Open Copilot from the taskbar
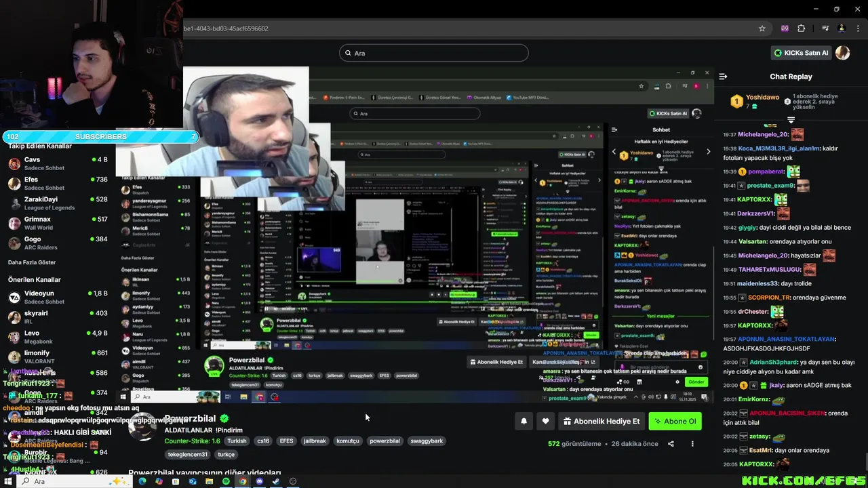Image resolution: width=868 pixels, height=488 pixels. (159, 481)
